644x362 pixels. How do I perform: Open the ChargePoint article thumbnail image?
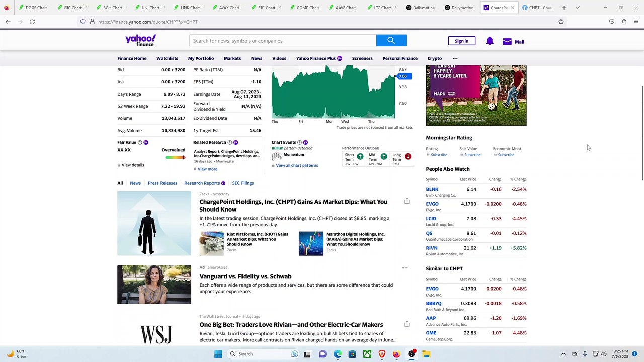pyautogui.click(x=154, y=223)
